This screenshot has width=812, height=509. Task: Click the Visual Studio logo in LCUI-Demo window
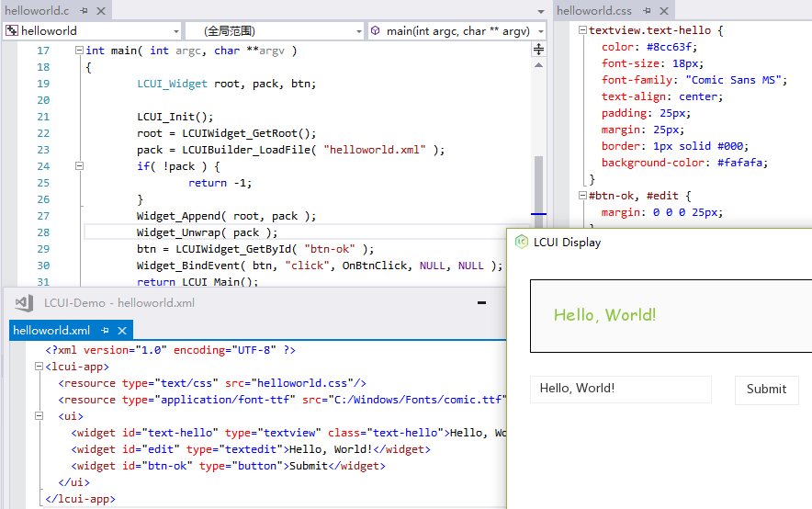click(24, 303)
